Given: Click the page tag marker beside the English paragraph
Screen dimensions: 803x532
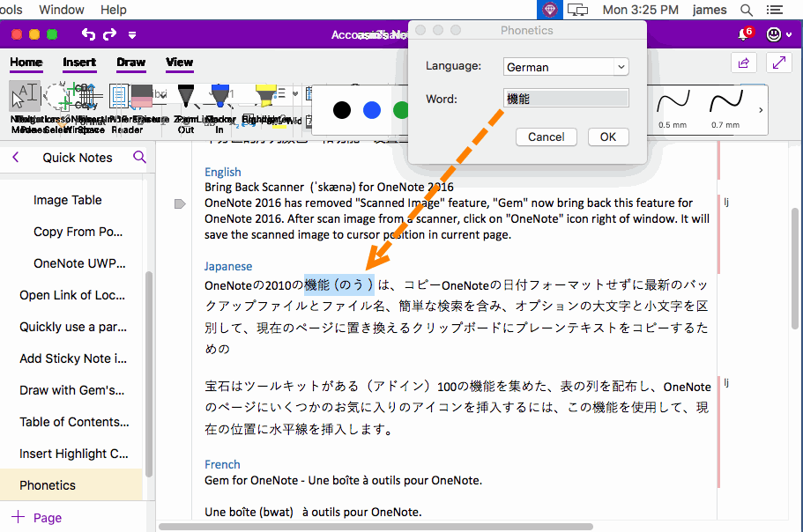Looking at the screenshot, I should [180, 204].
